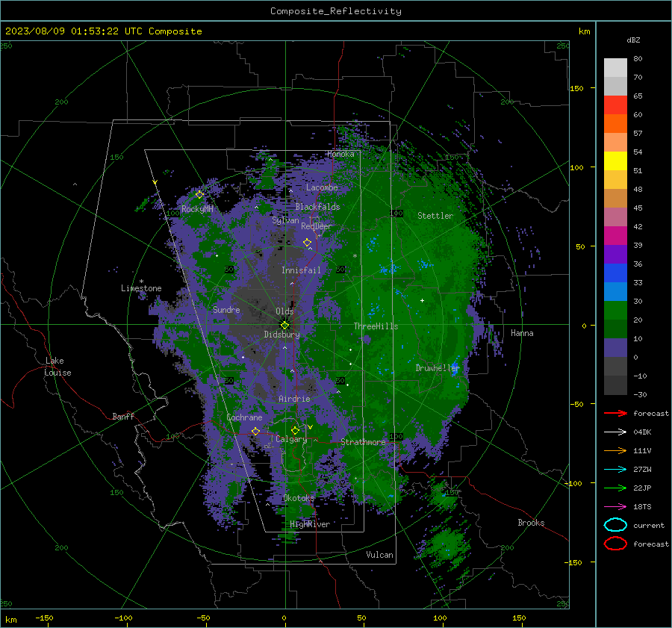Click the Okotoks city label

coord(299,498)
